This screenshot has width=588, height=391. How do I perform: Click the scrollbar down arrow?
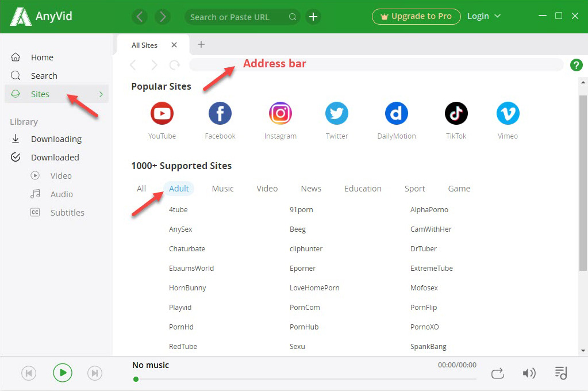point(583,351)
